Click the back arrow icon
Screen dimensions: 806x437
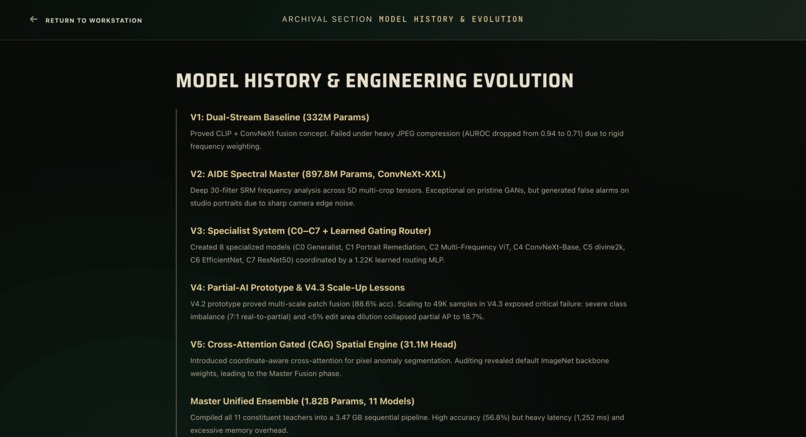coord(33,20)
